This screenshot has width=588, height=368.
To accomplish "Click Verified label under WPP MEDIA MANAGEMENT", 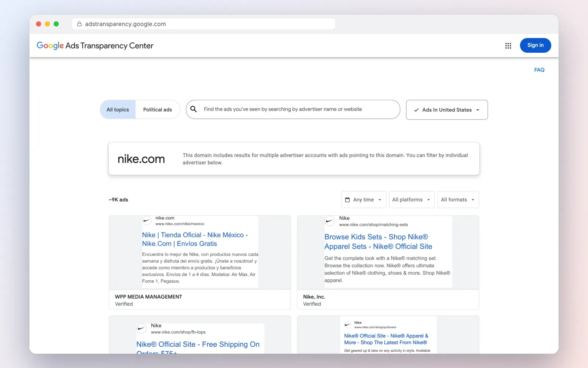I will [x=124, y=304].
